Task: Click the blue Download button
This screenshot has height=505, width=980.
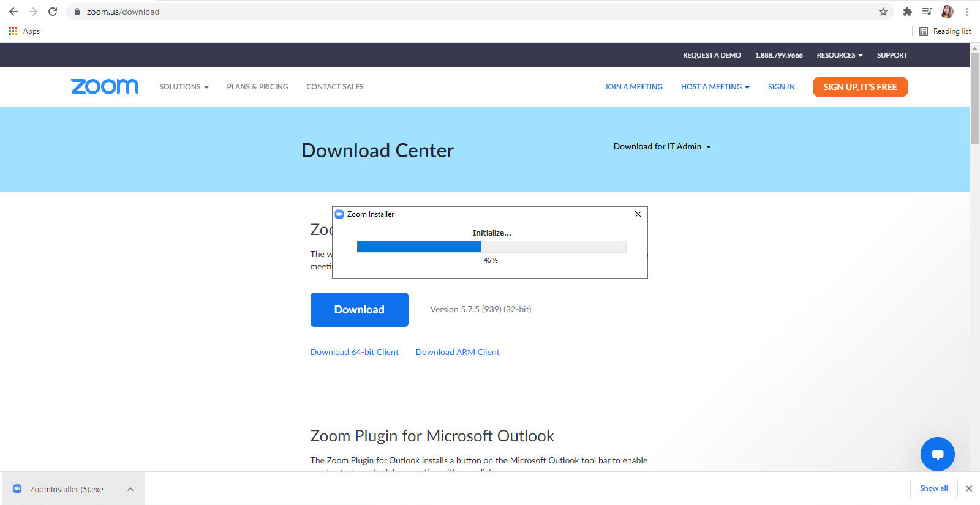Action: [360, 310]
